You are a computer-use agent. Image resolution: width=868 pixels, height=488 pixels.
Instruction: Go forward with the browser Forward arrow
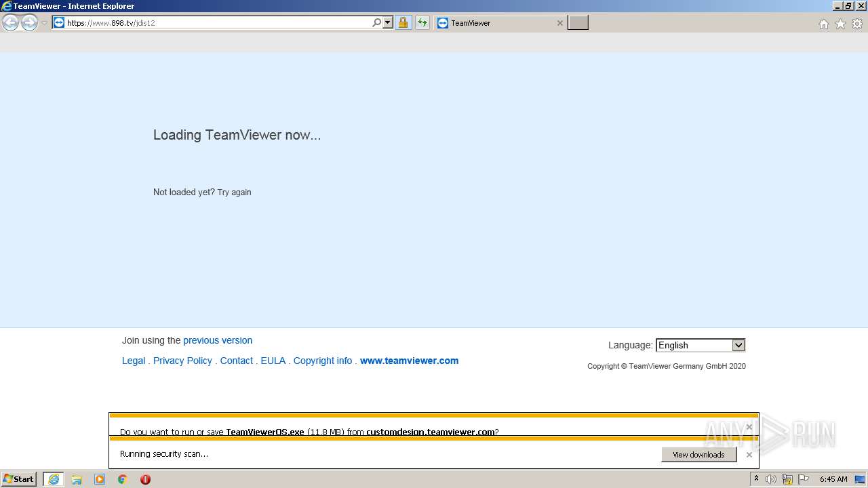click(x=29, y=23)
